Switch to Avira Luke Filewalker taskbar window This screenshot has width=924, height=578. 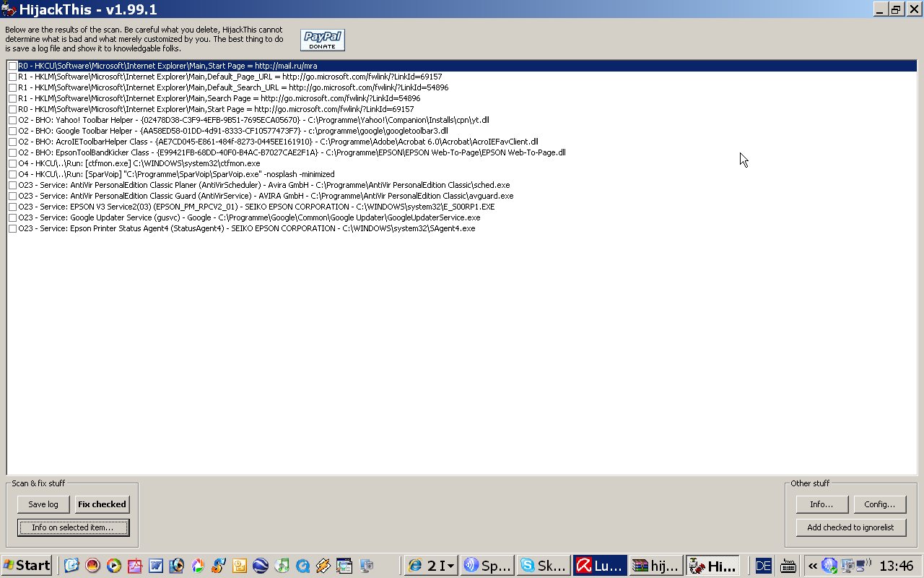pyautogui.click(x=600, y=566)
